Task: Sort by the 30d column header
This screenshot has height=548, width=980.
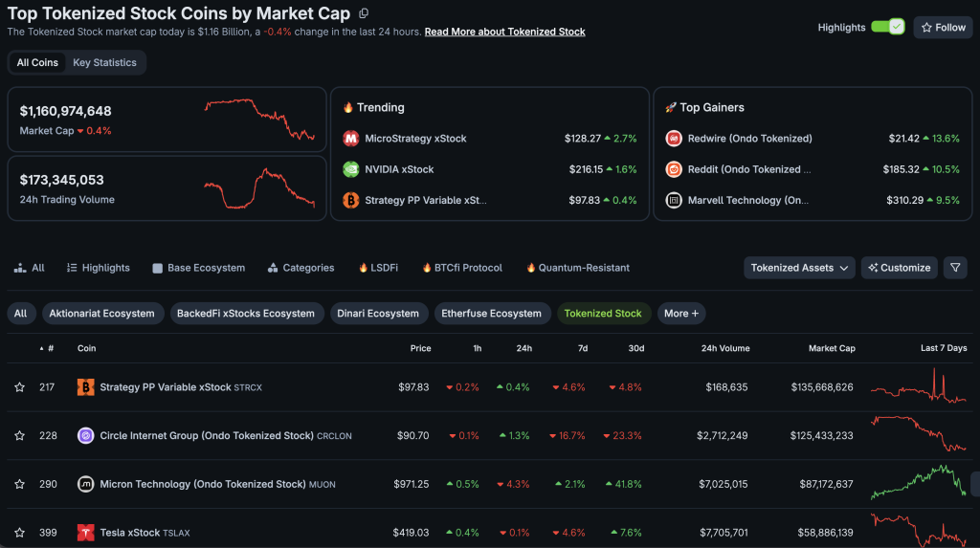Action: click(635, 348)
